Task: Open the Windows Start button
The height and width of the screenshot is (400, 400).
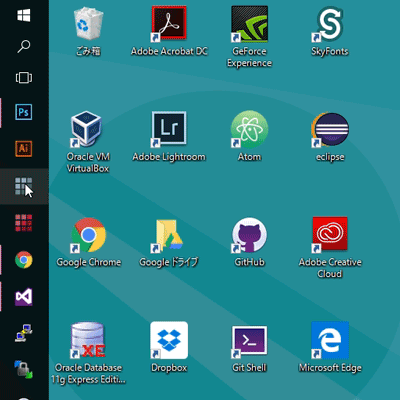Action: (24, 15)
